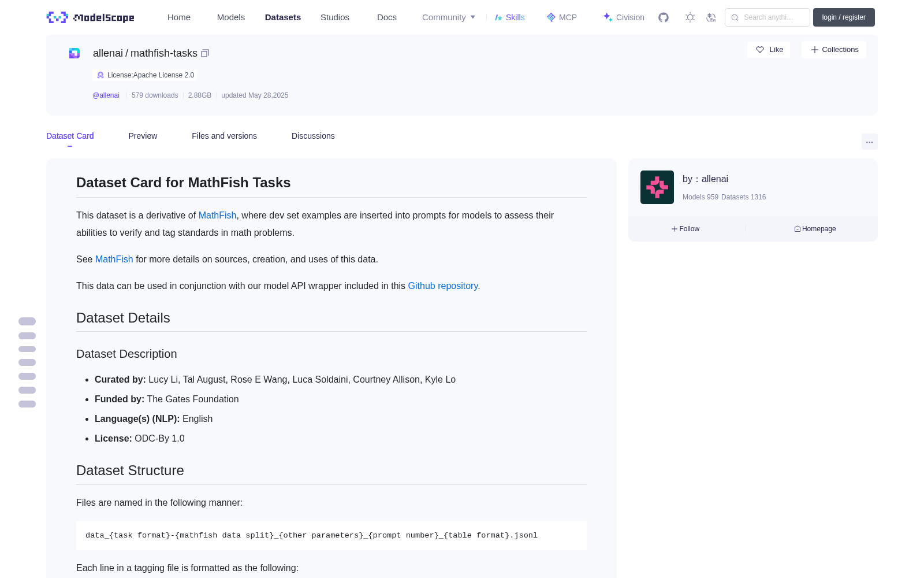The height and width of the screenshot is (578, 924).
Task: Click the 'Dataset Description' heading
Action: click(x=126, y=354)
